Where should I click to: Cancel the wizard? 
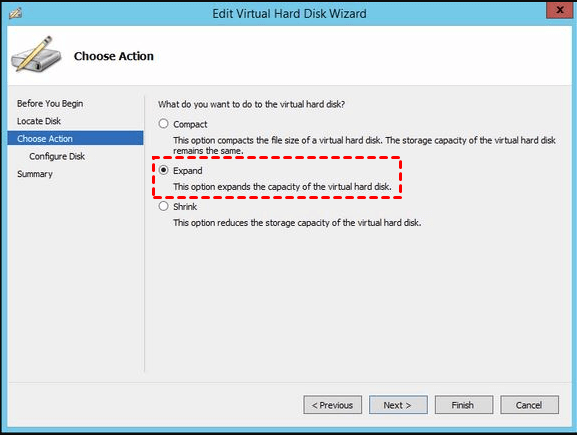coord(529,405)
